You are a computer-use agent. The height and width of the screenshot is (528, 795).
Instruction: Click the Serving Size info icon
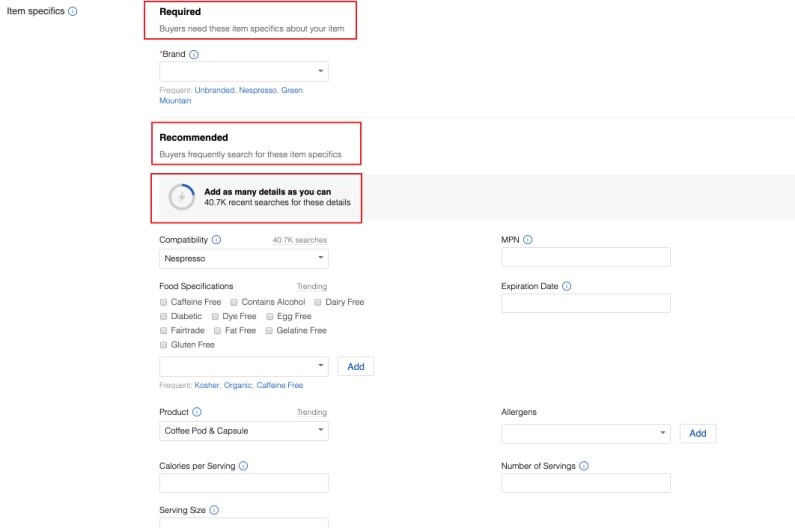coord(214,510)
